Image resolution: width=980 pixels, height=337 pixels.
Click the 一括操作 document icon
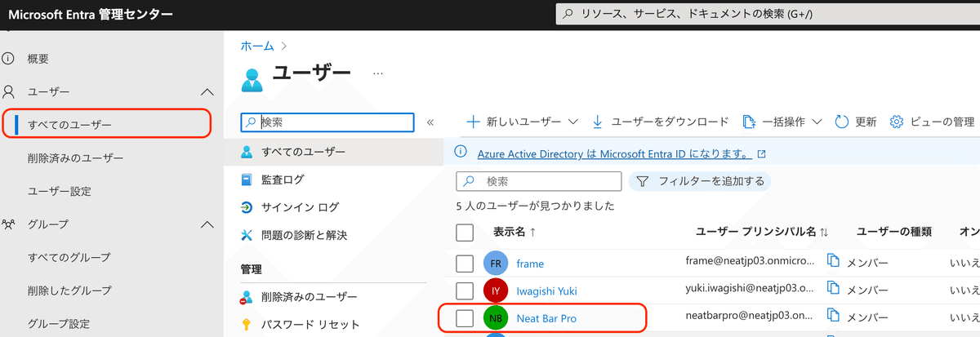coord(748,122)
